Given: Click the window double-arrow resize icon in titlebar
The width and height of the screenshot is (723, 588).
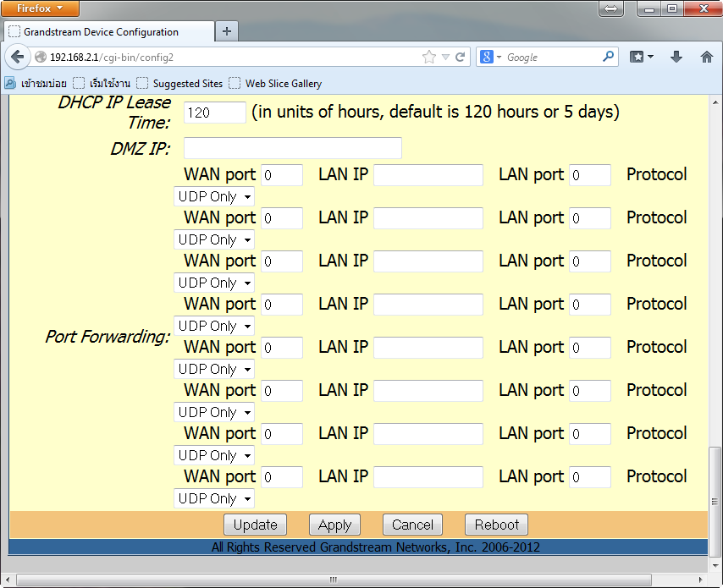Looking at the screenshot, I should point(610,8).
